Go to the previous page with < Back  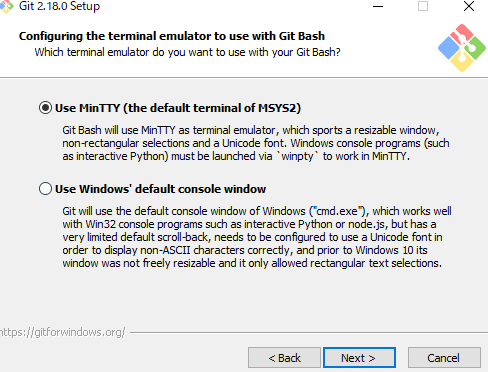(284, 358)
